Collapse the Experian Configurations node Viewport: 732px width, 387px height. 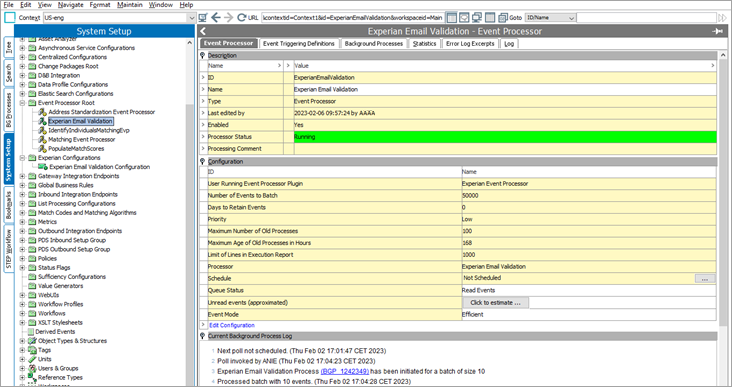tap(22, 158)
